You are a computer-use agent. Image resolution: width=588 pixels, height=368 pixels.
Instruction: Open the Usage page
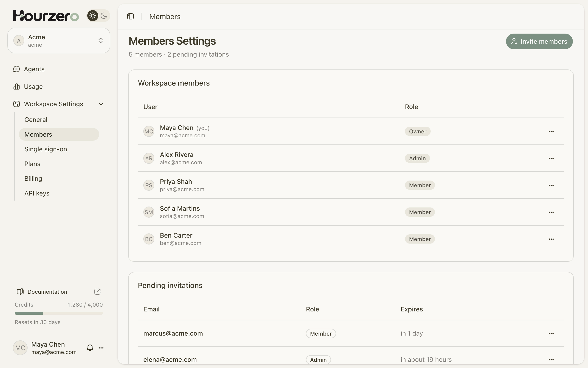[59, 87]
